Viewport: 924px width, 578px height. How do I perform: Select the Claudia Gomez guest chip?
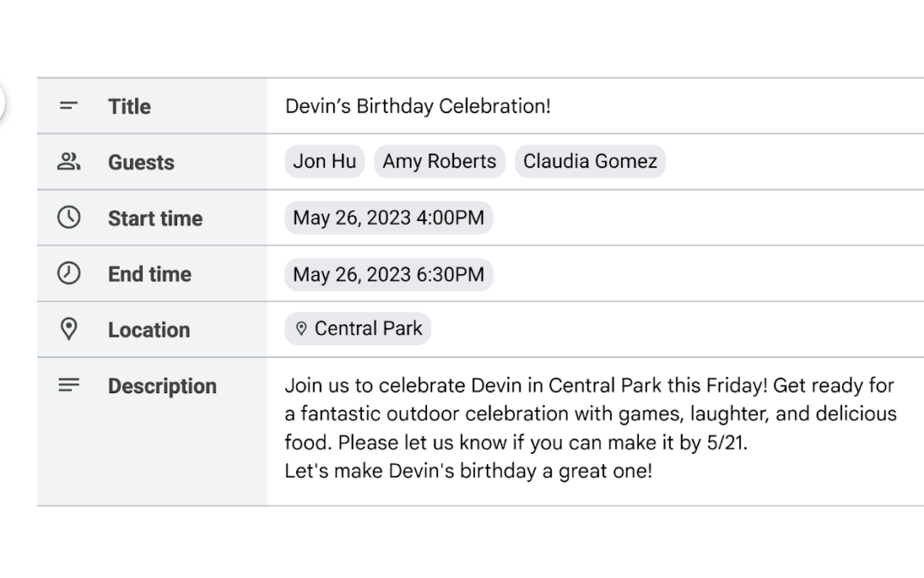pyautogui.click(x=589, y=161)
